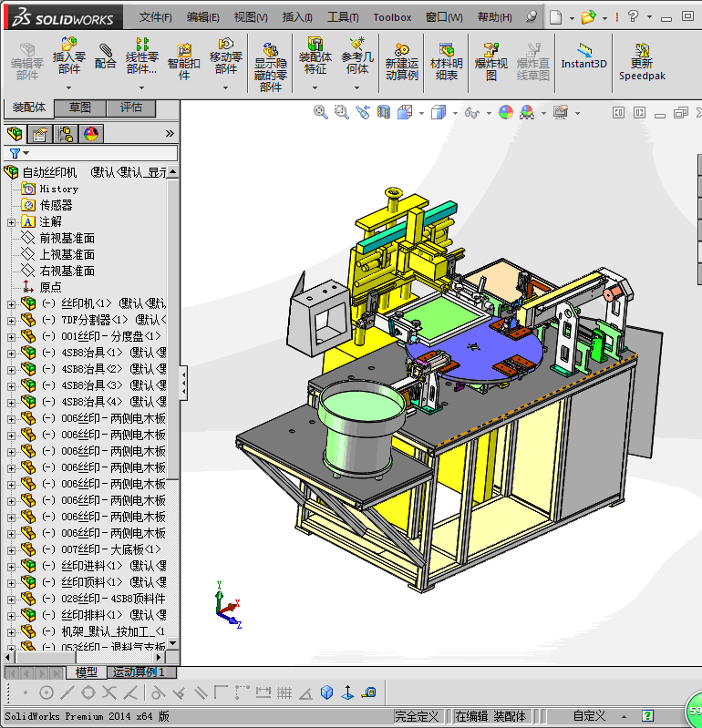
Task: Open dropdown under Reference Geometry
Action: (x=356, y=87)
